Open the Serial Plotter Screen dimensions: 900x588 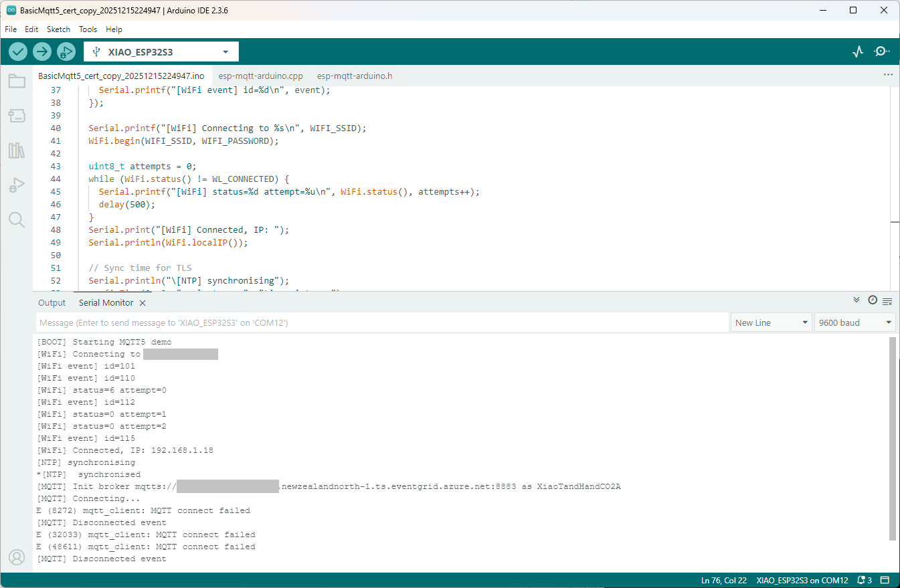858,52
